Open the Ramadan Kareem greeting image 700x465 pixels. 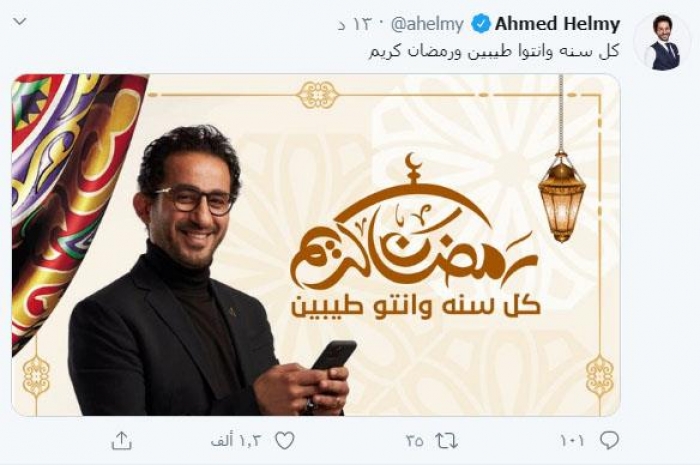point(316,245)
